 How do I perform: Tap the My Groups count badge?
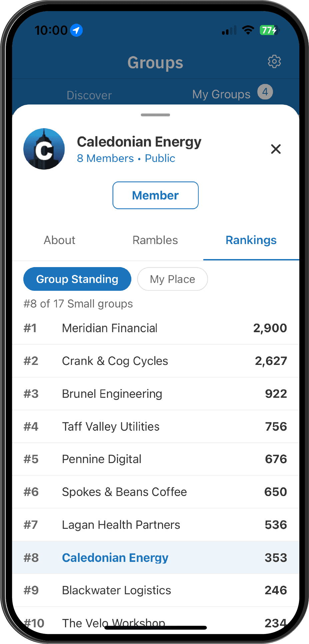click(x=265, y=92)
